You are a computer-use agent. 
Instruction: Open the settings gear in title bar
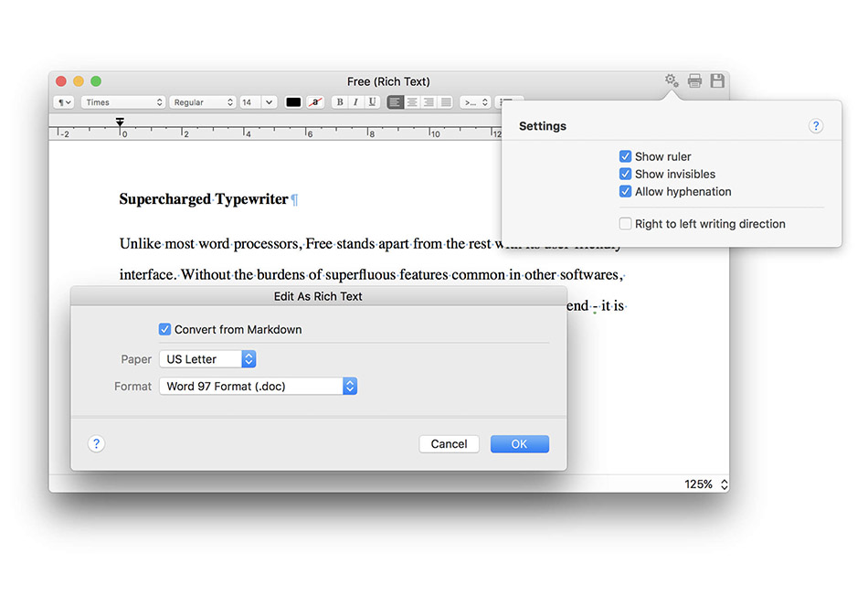(672, 80)
